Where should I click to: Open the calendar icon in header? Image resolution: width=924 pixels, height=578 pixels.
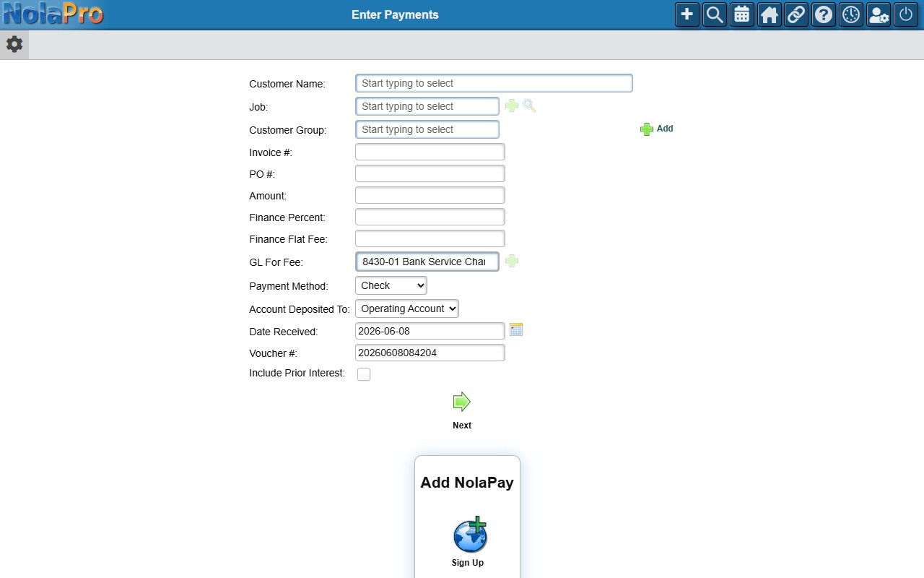[742, 14]
